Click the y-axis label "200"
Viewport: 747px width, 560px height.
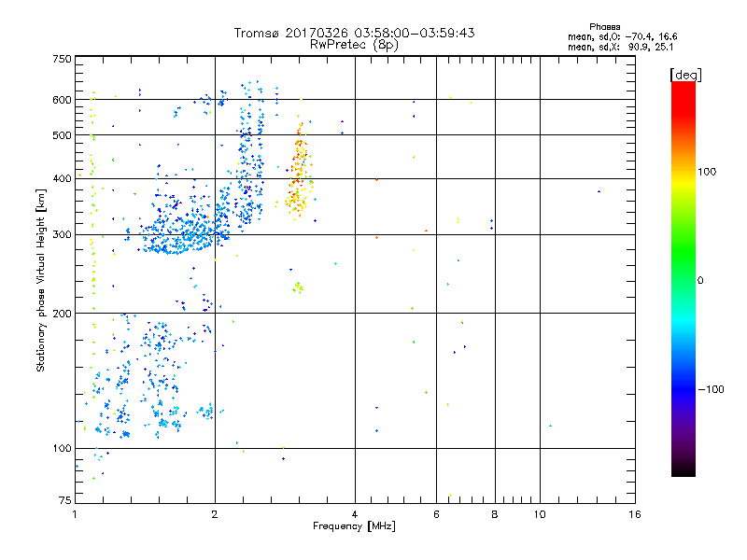(62, 314)
